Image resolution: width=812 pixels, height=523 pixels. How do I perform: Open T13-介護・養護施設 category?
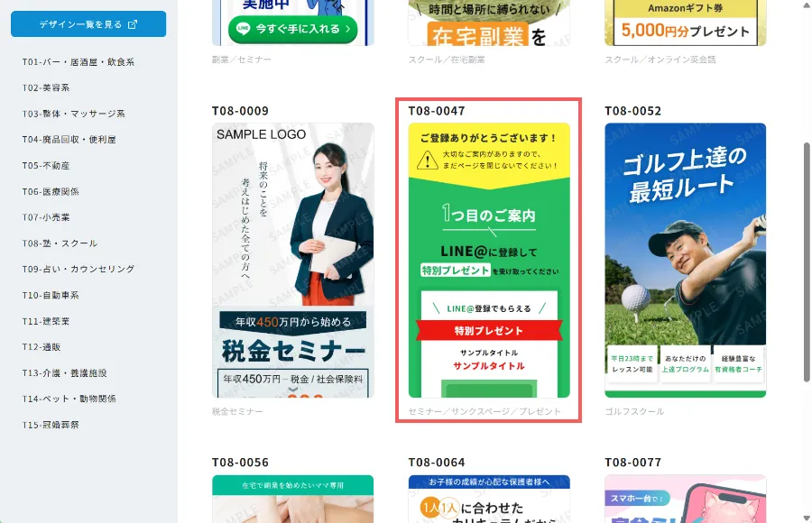(x=64, y=372)
